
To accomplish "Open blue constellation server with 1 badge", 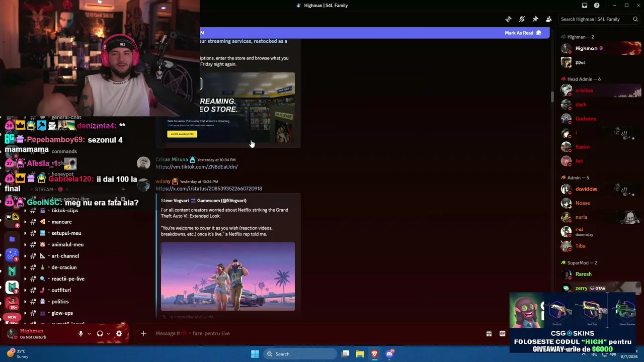I will [12, 255].
